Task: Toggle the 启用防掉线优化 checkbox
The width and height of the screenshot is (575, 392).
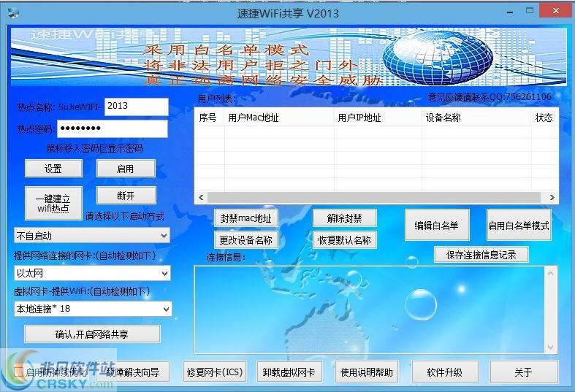Action: (x=18, y=372)
